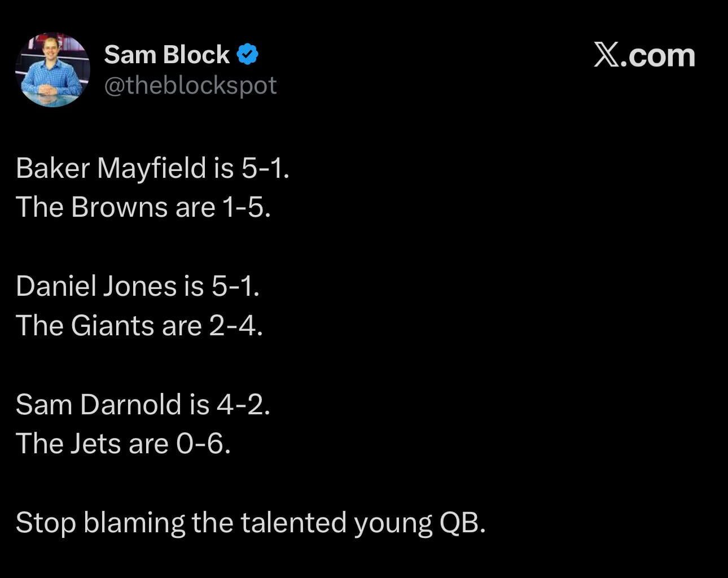Click the name Daniel Jones
The height and width of the screenshot is (578, 728).
97,286
